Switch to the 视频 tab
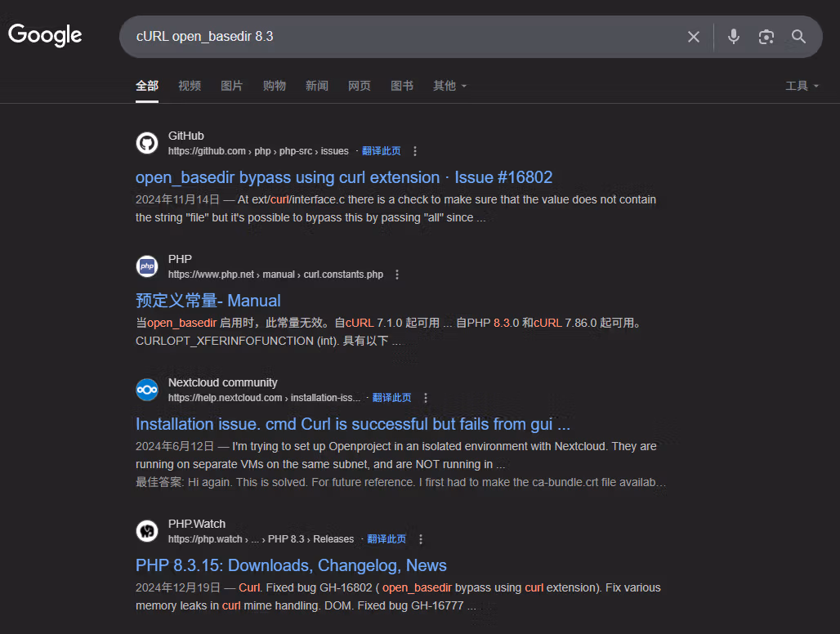840x634 pixels. click(x=190, y=86)
